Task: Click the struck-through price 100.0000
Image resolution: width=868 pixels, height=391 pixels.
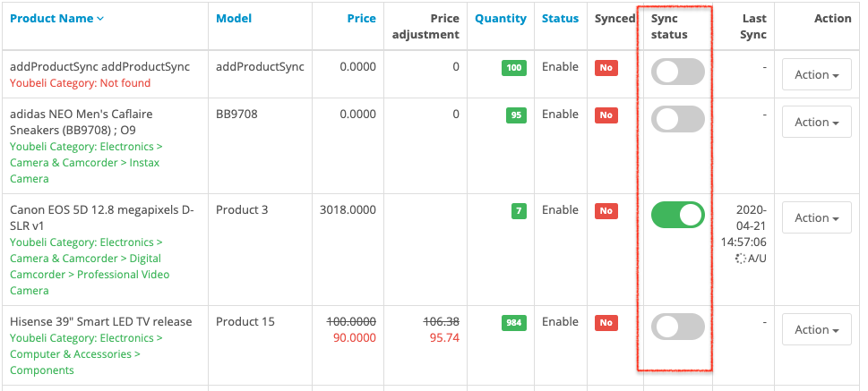Action: click(351, 322)
